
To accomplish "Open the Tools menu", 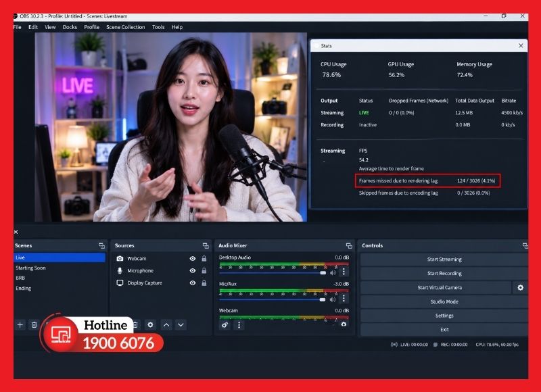I will tap(158, 27).
